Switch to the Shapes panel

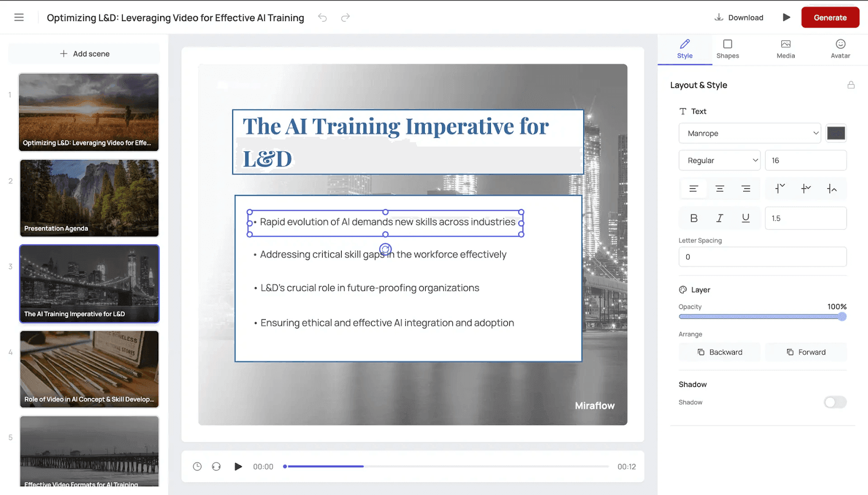tap(727, 49)
